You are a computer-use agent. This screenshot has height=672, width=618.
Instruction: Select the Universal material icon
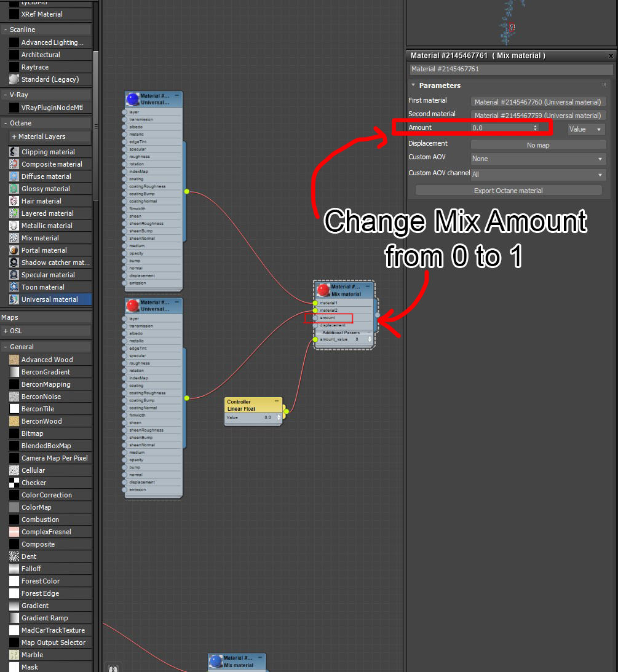[14, 299]
